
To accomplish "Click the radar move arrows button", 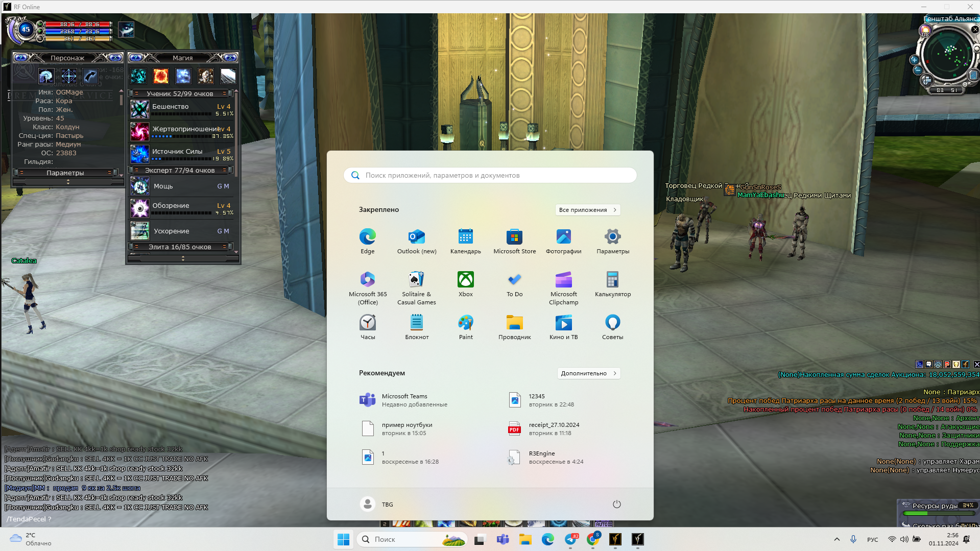I will (x=926, y=80).
